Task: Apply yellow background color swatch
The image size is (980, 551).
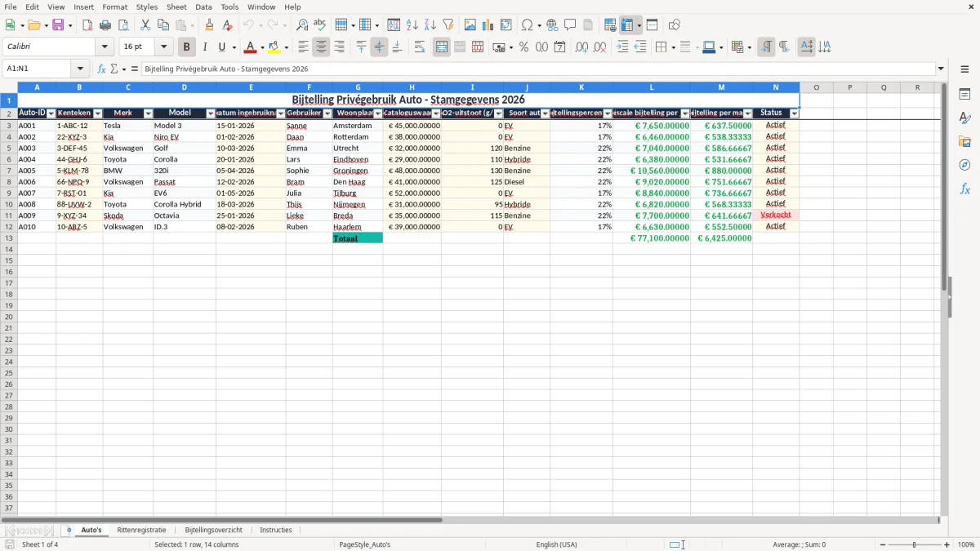Action: click(x=274, y=47)
